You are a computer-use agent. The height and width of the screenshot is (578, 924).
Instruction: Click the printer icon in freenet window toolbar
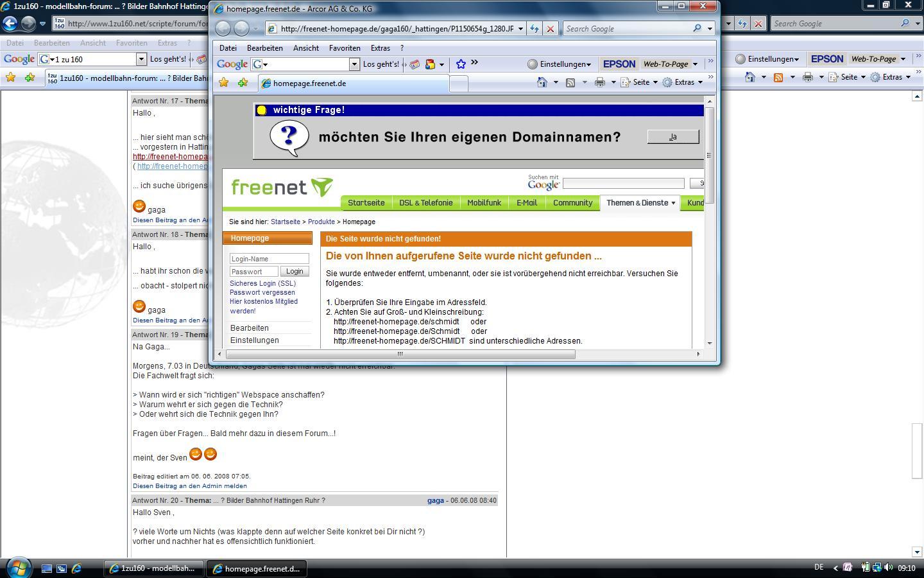(599, 82)
